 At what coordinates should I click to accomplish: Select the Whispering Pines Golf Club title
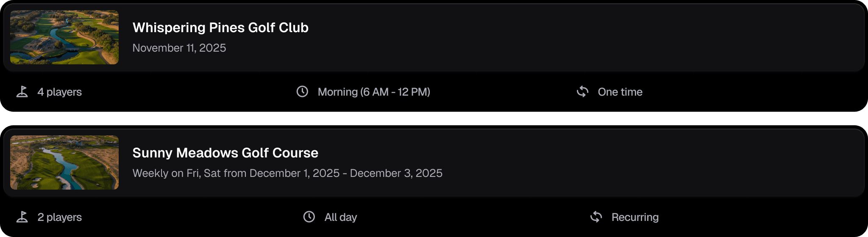click(220, 28)
